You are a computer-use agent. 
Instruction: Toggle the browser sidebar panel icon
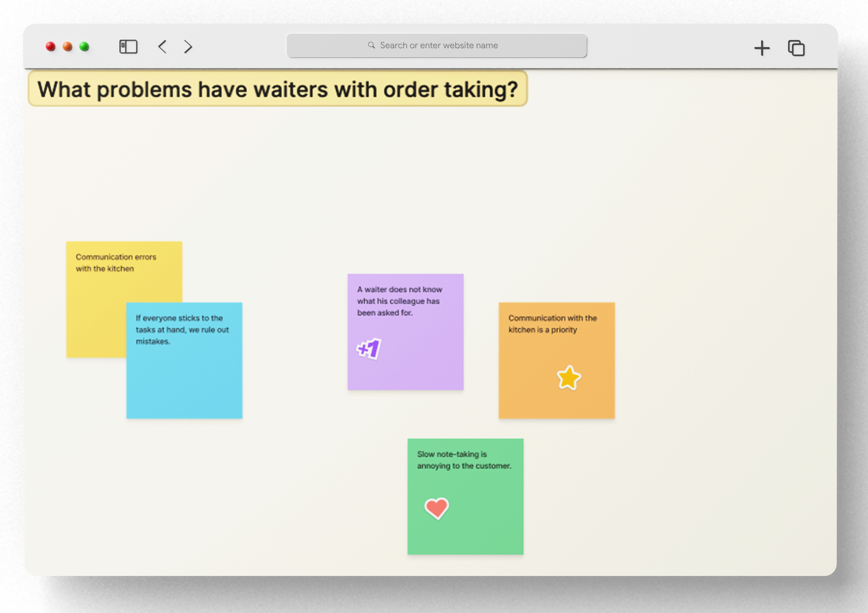[x=128, y=47]
